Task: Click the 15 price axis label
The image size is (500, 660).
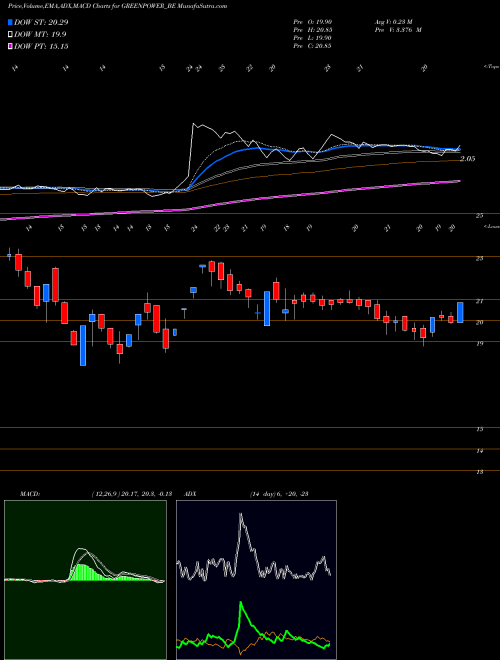Action: [x=479, y=429]
